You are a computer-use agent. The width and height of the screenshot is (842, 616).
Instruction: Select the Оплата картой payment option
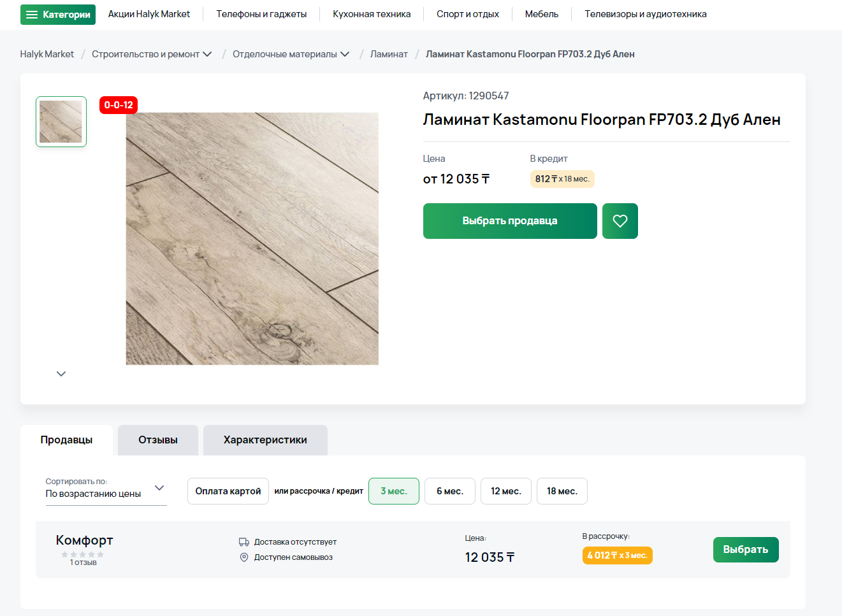click(228, 491)
